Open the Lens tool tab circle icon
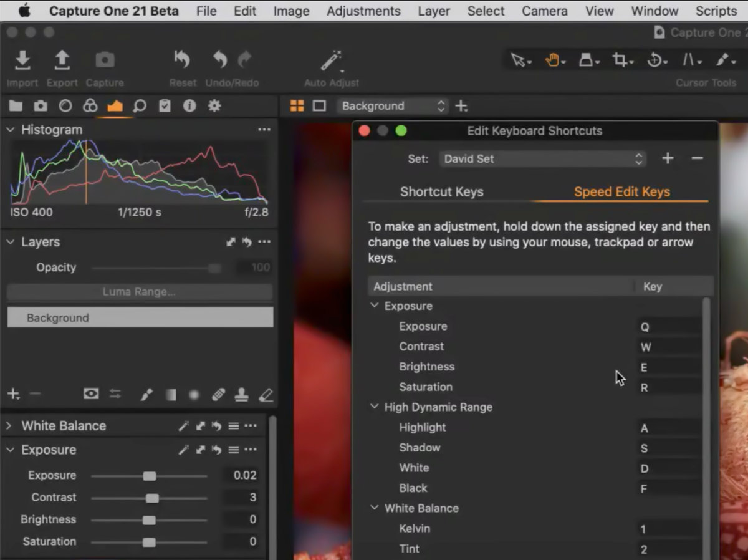The height and width of the screenshot is (560, 748). click(65, 106)
